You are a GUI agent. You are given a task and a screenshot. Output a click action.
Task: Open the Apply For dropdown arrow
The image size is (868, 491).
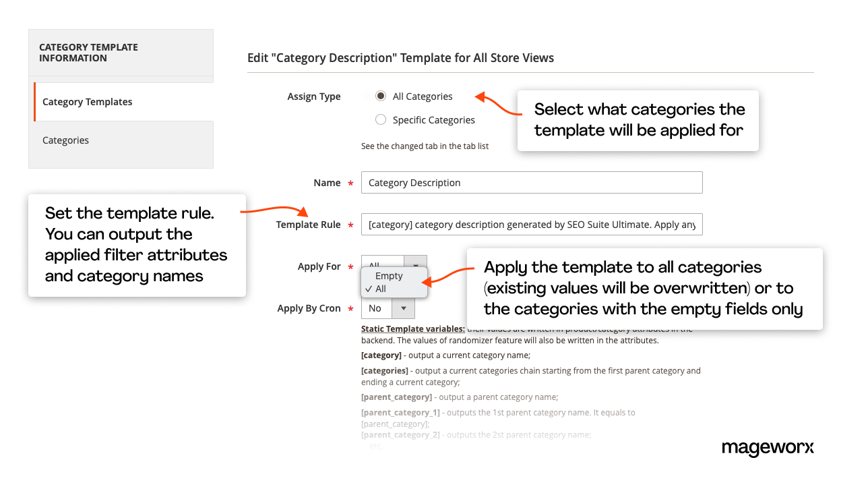pyautogui.click(x=415, y=266)
